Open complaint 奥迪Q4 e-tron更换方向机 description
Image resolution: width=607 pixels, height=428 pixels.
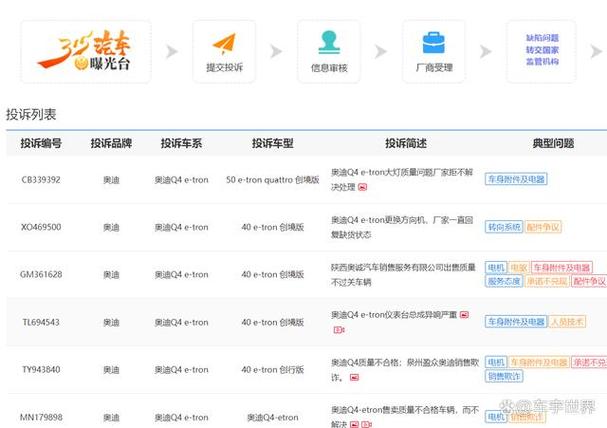pyautogui.click(x=402, y=227)
